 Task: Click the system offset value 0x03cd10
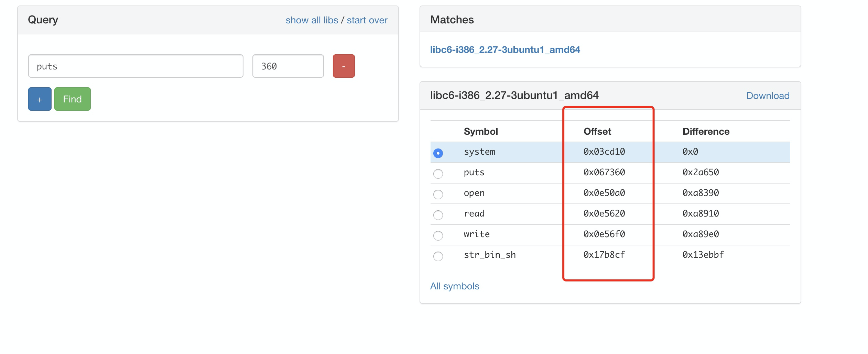(x=604, y=152)
